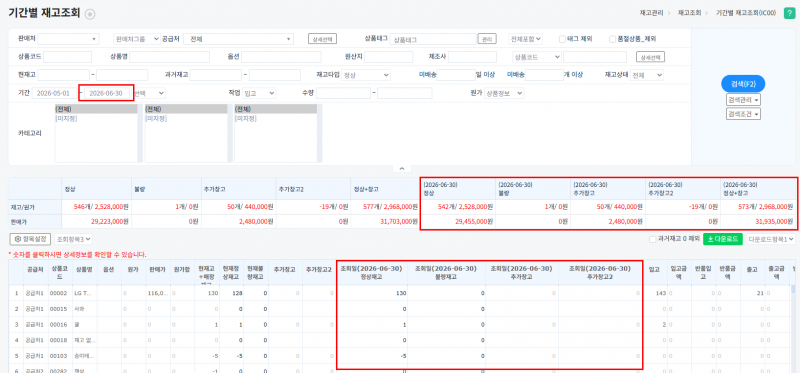Open the 재고관리 breadcrumb link
Image resolution: width=800 pixels, height=373 pixels.
point(651,13)
